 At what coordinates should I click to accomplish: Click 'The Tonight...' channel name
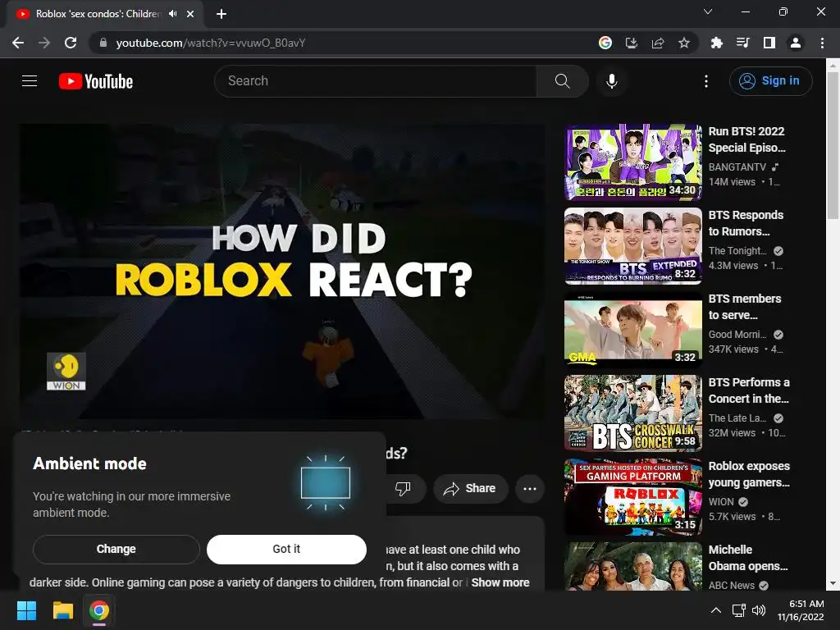click(737, 251)
